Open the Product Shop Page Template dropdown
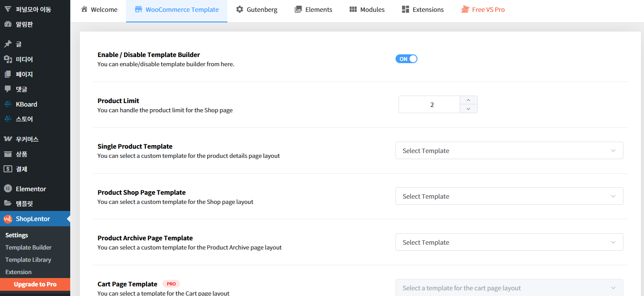 click(x=509, y=196)
